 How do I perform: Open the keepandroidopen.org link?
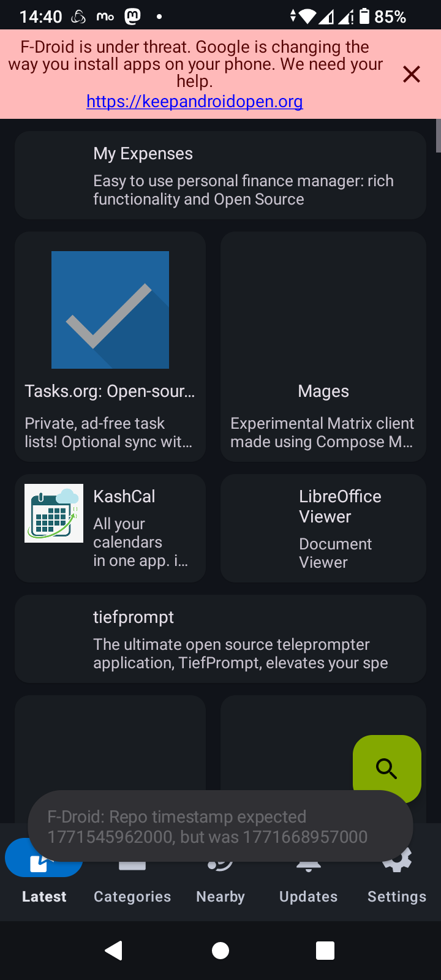coord(195,101)
